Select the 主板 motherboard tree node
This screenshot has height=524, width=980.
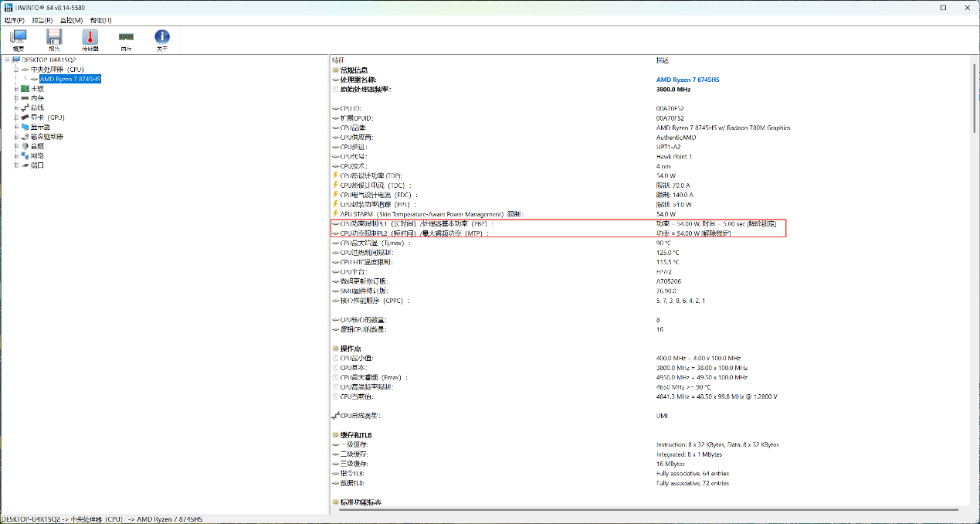click(x=37, y=89)
